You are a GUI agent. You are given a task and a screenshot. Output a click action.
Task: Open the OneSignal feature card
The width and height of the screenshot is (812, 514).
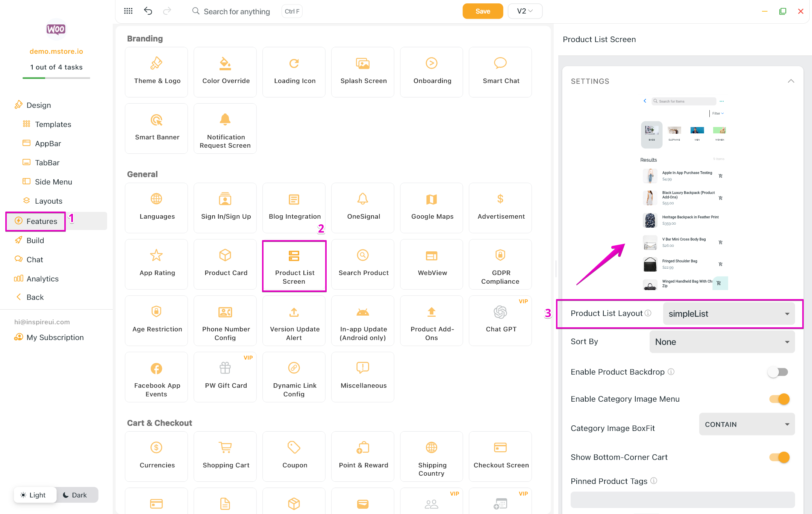[x=363, y=207]
